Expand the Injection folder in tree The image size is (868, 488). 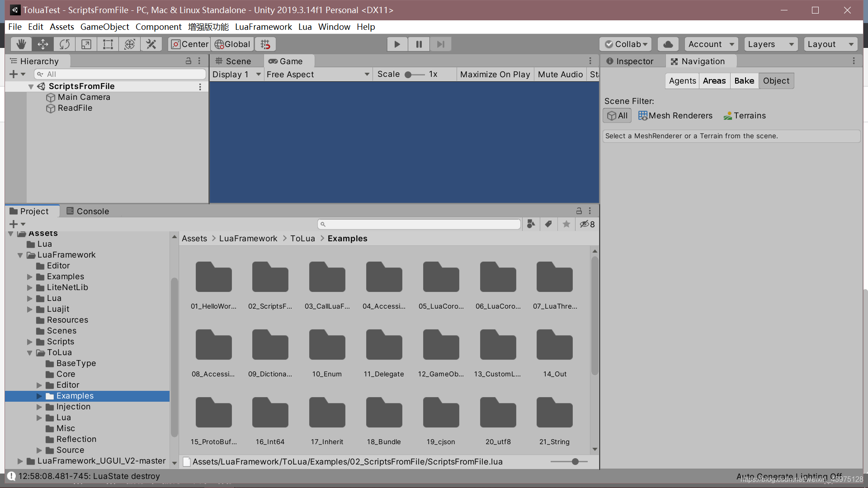click(x=39, y=407)
